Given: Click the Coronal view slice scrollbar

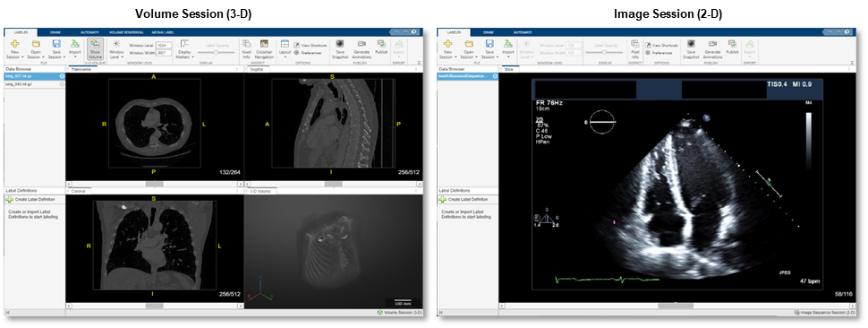Looking at the screenshot, I should 154,306.
